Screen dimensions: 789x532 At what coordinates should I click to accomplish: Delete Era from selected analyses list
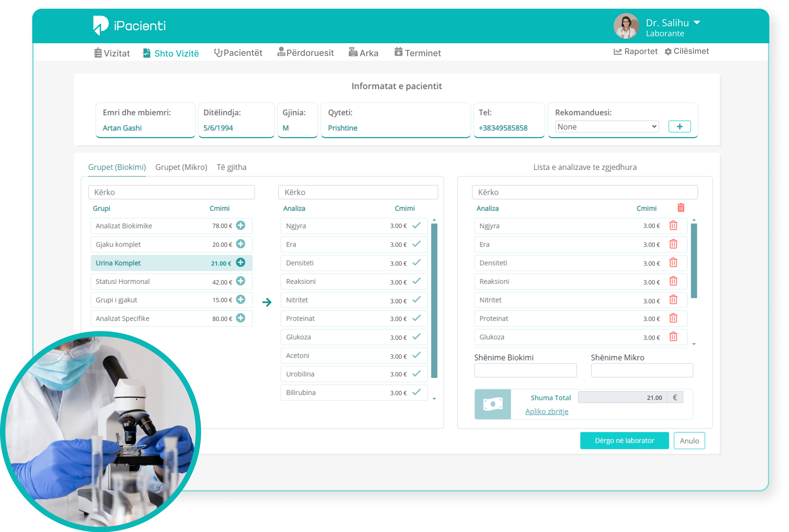tap(673, 244)
